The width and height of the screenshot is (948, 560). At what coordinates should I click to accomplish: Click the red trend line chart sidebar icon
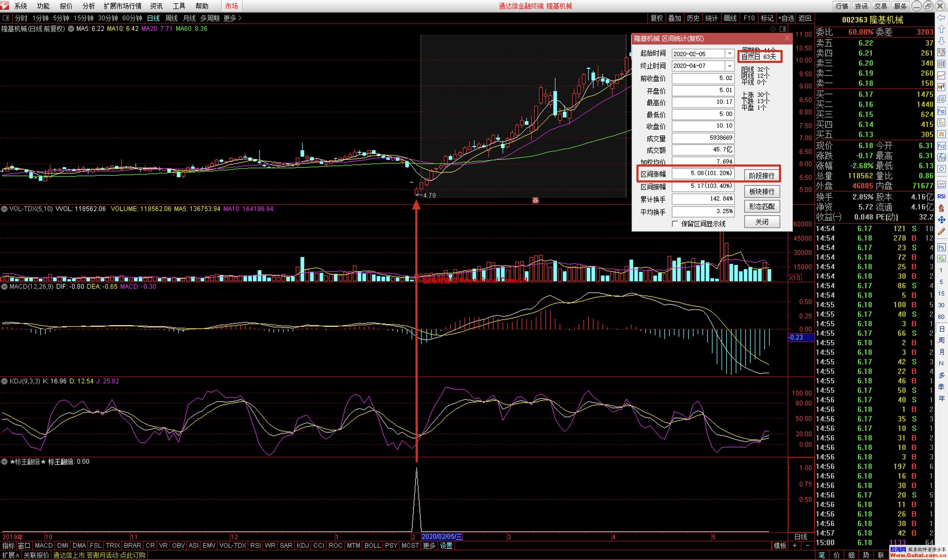point(941,76)
